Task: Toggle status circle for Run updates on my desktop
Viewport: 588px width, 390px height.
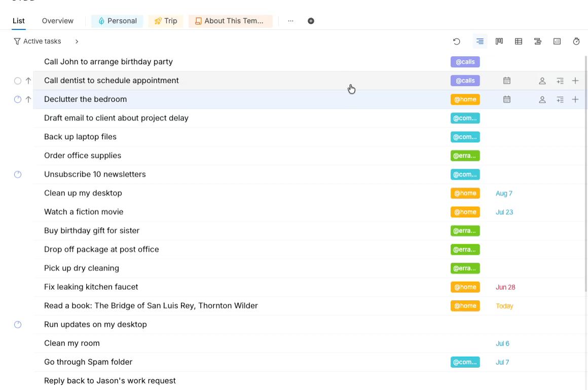Action: pyautogui.click(x=18, y=325)
